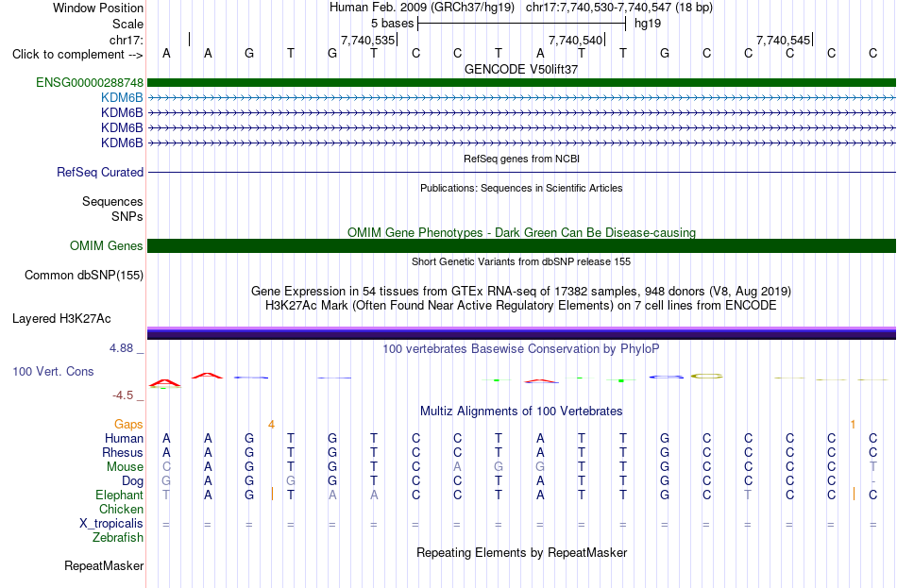
Task: Open the Layered H3K27Ac track label
Action: [61, 319]
